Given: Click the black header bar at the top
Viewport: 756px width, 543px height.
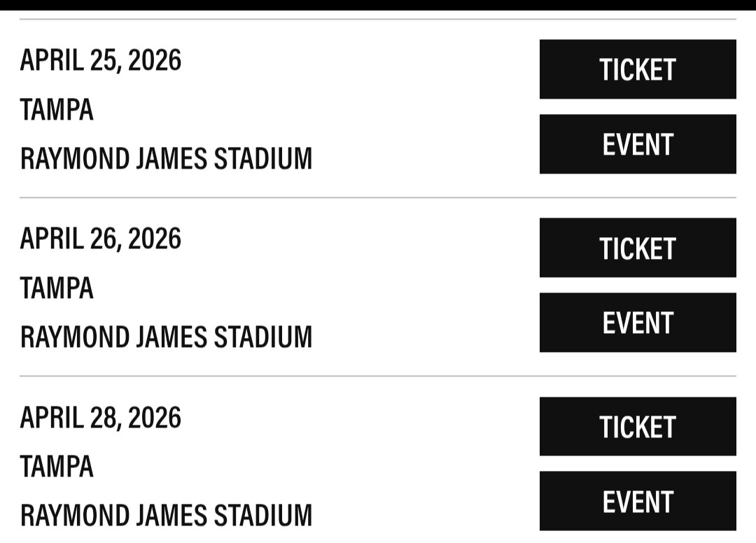Looking at the screenshot, I should tap(378, 5).
